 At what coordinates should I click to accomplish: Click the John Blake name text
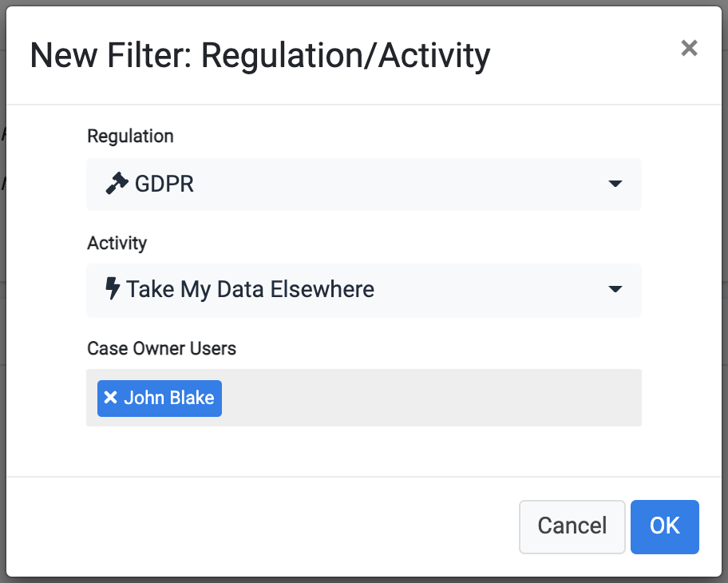pos(169,398)
